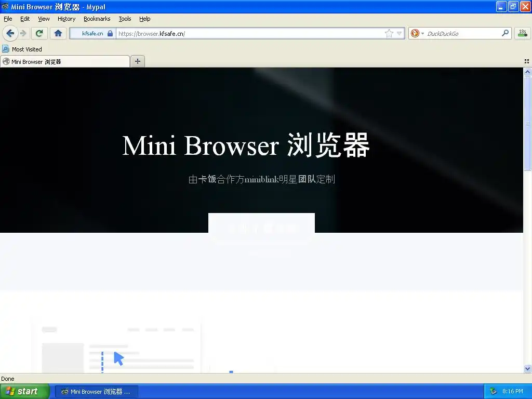Open the Bookmarks menu
Viewport: 532px width, 399px height.
97,19
